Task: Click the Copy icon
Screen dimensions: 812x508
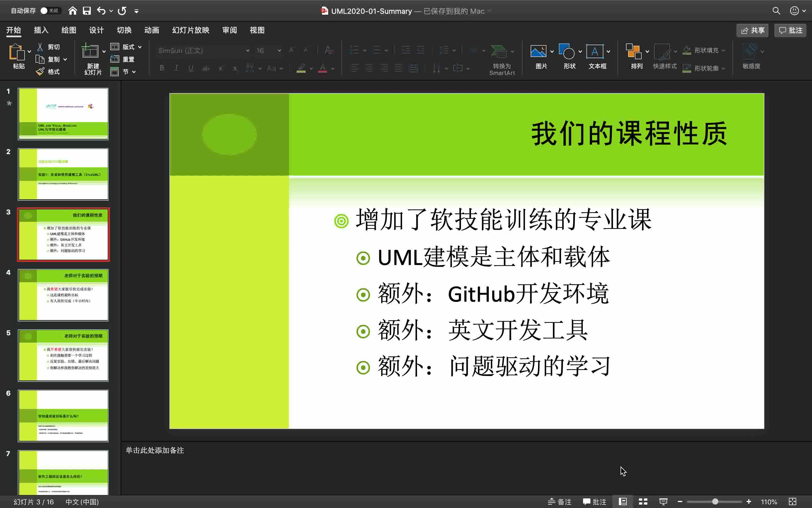Action: click(x=40, y=59)
